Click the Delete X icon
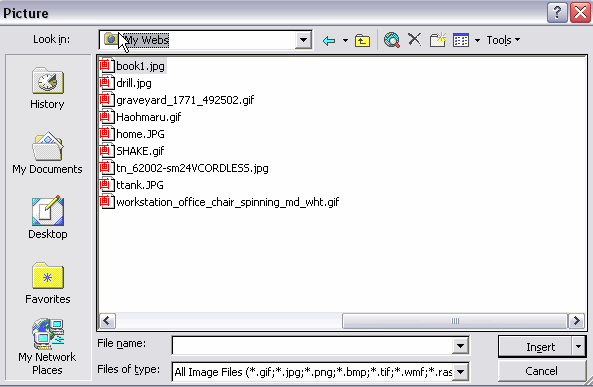Screen dimensions: 593x387 tap(414, 39)
